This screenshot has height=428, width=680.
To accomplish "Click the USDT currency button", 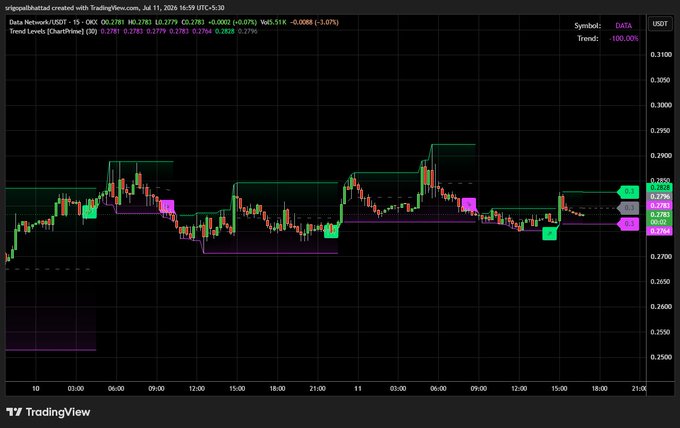I will pyautogui.click(x=660, y=23).
